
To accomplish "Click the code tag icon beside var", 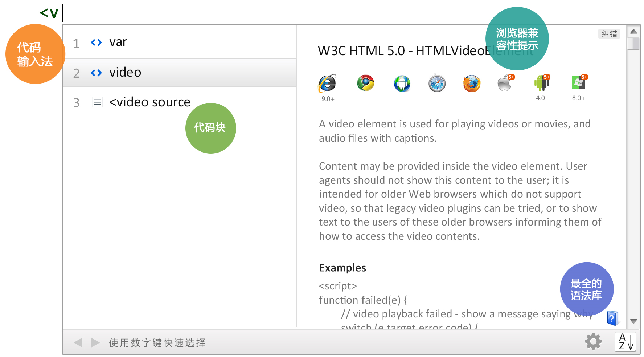I will [x=96, y=42].
